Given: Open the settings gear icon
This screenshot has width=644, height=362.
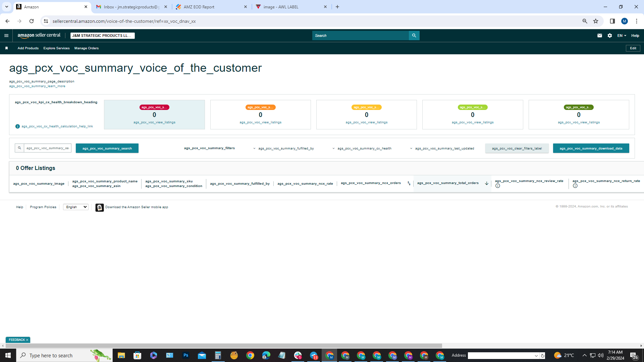Looking at the screenshot, I should pyautogui.click(x=610, y=36).
